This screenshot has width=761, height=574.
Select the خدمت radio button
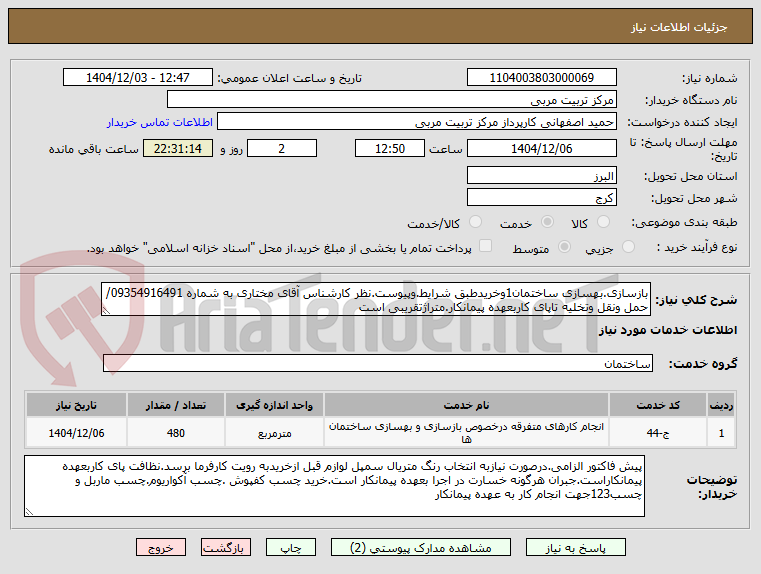pos(547,222)
